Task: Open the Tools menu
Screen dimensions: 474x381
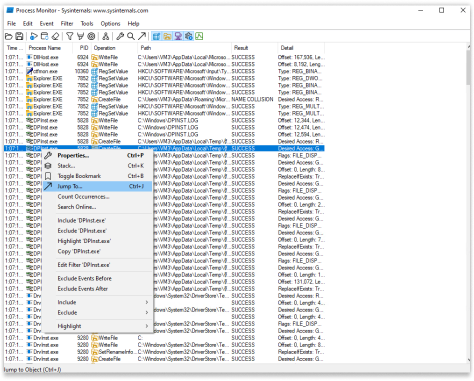Action: 87,24
